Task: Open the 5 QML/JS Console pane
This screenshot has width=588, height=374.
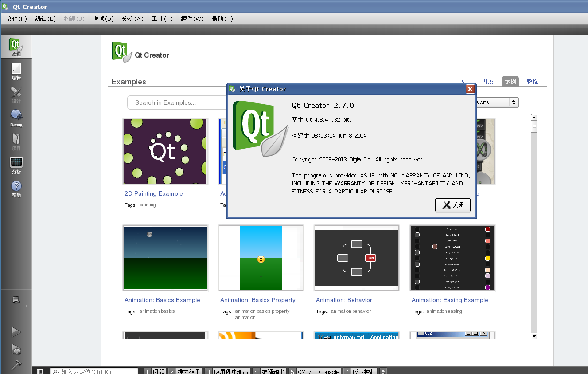Action: [315, 371]
